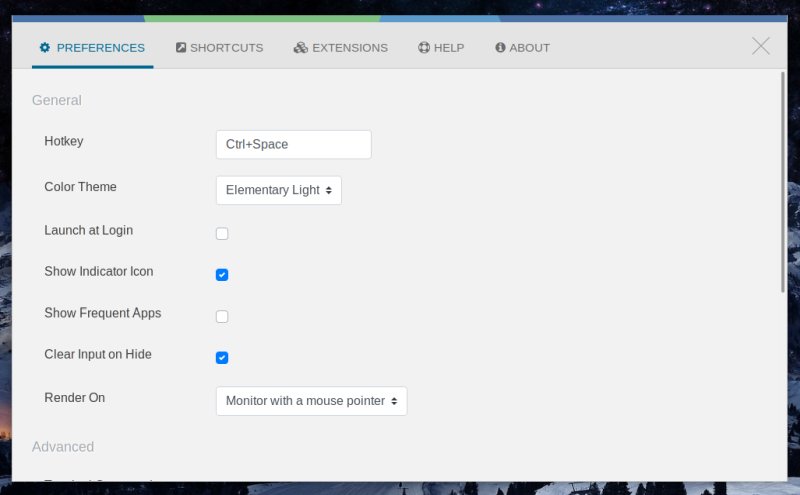Open the Preferences tab
The image size is (800, 495).
pos(92,48)
